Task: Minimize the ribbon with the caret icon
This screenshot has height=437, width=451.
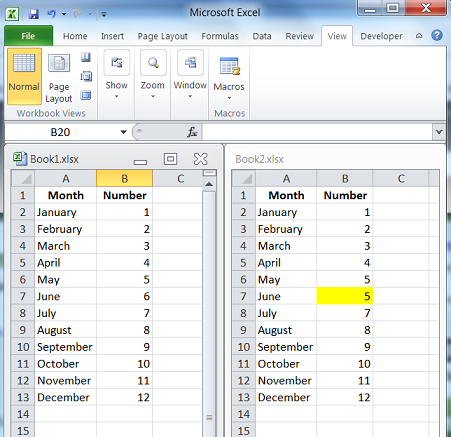Action: [x=419, y=36]
